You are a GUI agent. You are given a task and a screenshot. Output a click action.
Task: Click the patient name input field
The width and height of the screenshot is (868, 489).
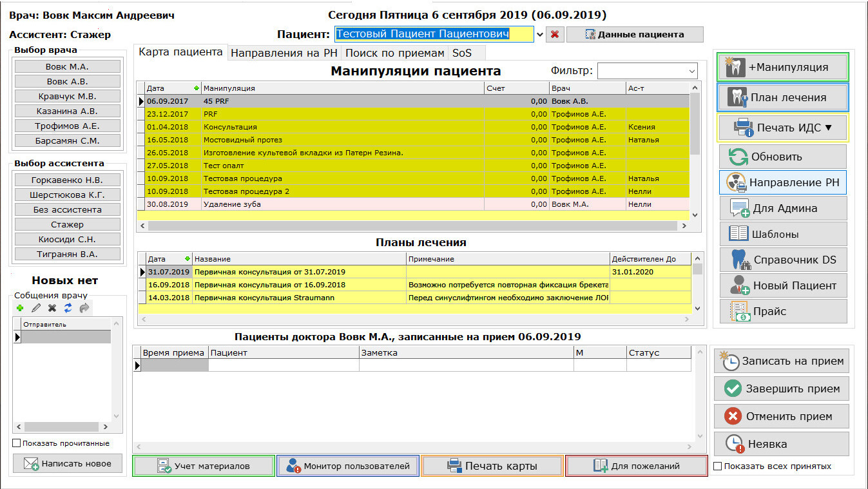coord(434,34)
